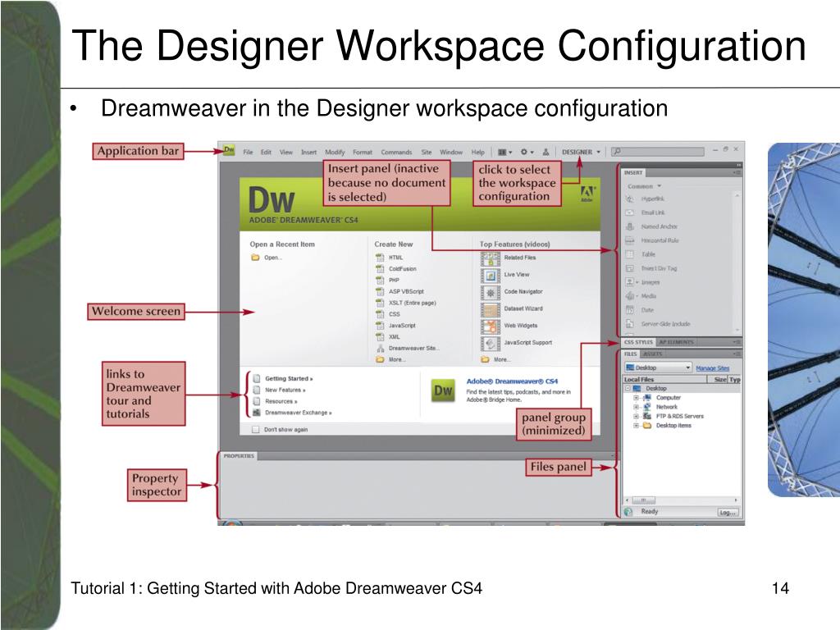Create a new CSS document
This screenshot has width=840, height=630.
[388, 314]
